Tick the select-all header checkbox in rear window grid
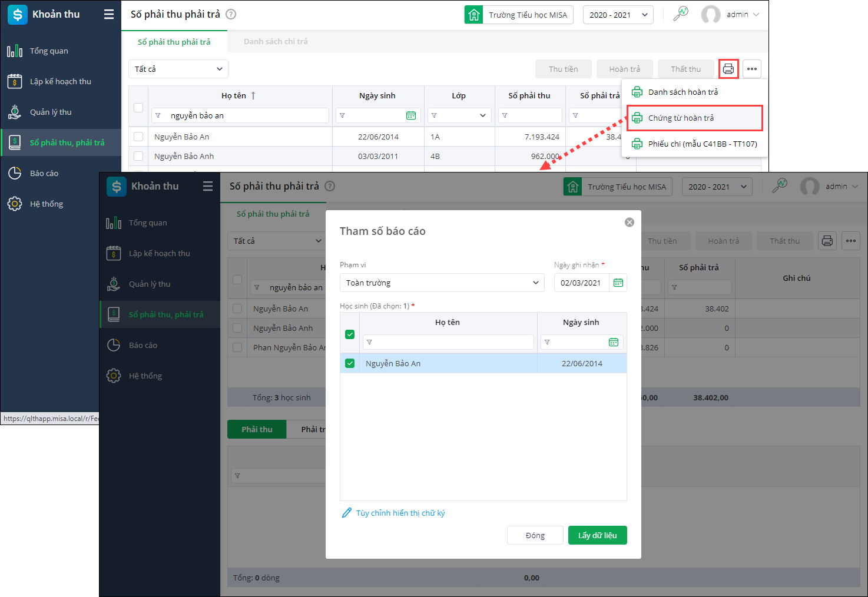868x597 pixels. click(138, 108)
